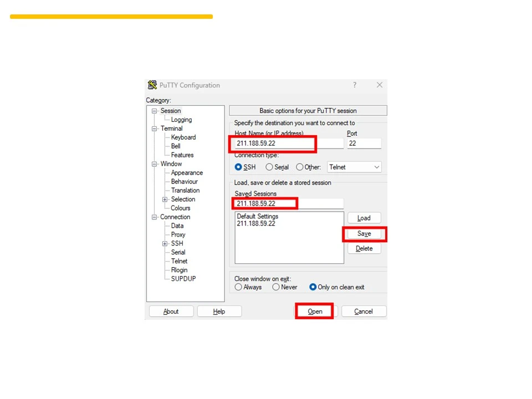Open the Window category

point(171,164)
